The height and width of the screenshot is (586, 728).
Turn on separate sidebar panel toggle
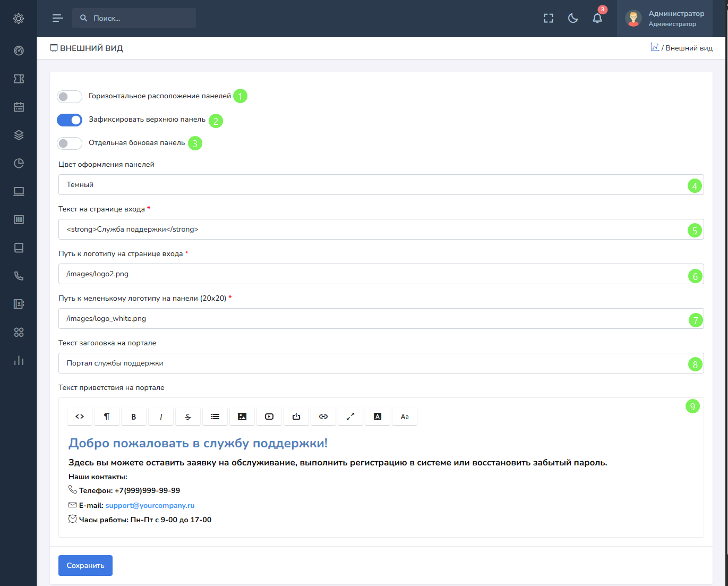tap(70, 143)
